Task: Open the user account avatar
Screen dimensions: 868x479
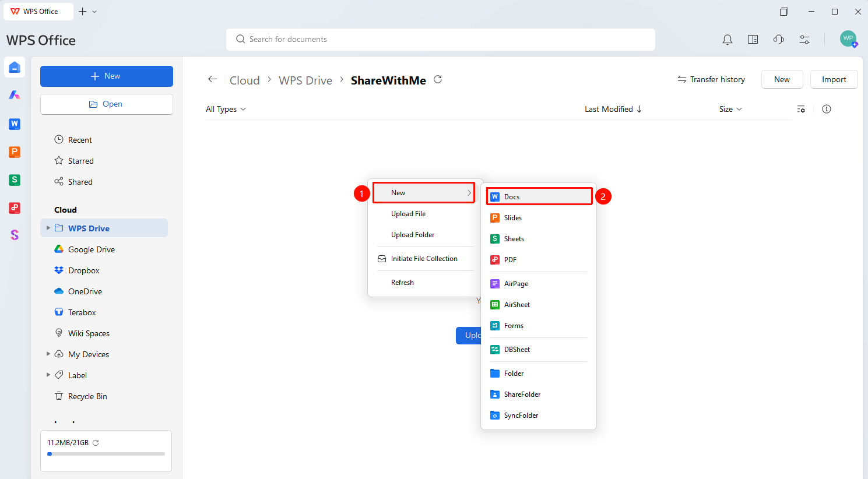Action: pyautogui.click(x=848, y=39)
